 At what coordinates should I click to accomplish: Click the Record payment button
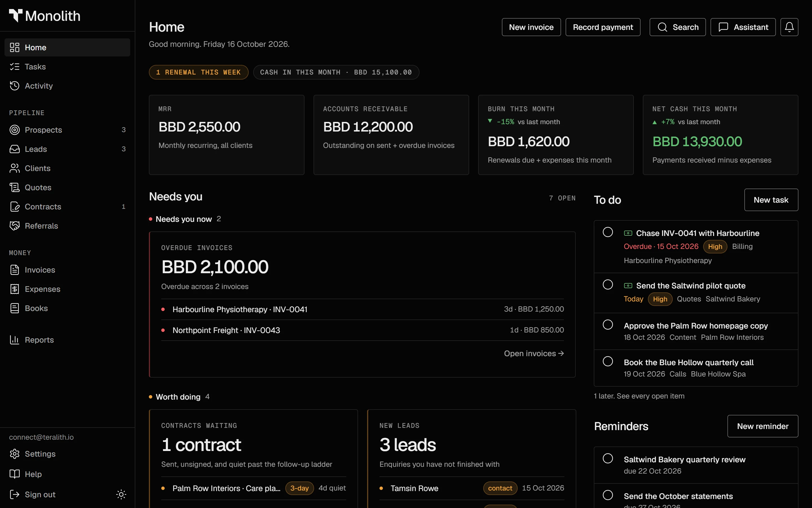click(x=603, y=27)
